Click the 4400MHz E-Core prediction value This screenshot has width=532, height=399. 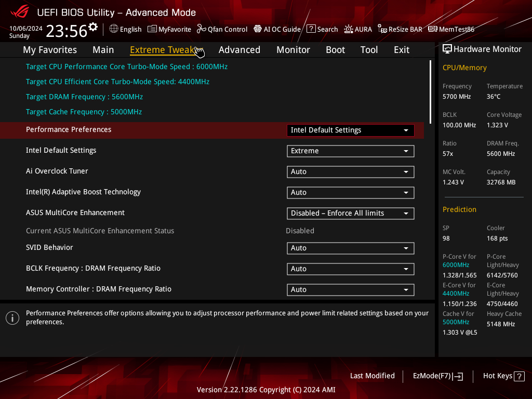pyautogui.click(x=456, y=294)
